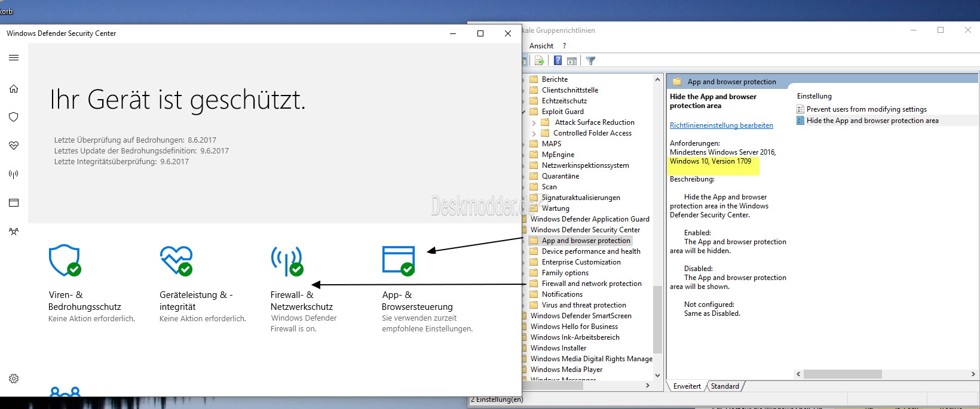Viewport: 980px width, 409px height.
Task: Click tree pane horizontal scroll right arrow
Action: click(648, 386)
